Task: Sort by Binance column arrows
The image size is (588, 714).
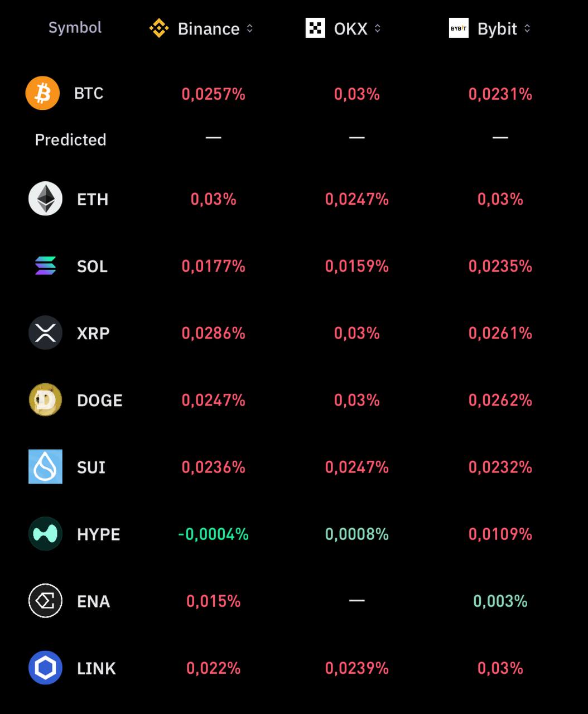Action: pos(250,28)
